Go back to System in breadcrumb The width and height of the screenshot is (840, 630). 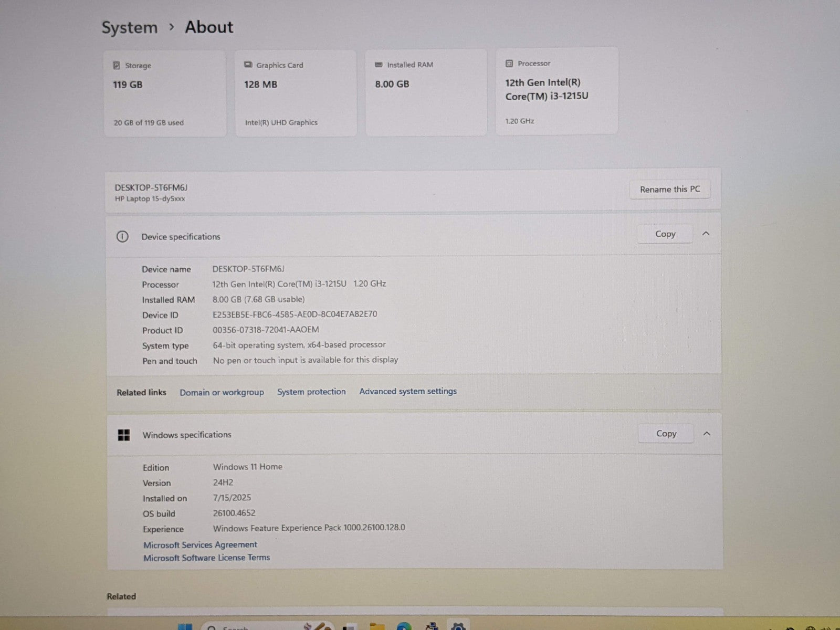click(130, 27)
